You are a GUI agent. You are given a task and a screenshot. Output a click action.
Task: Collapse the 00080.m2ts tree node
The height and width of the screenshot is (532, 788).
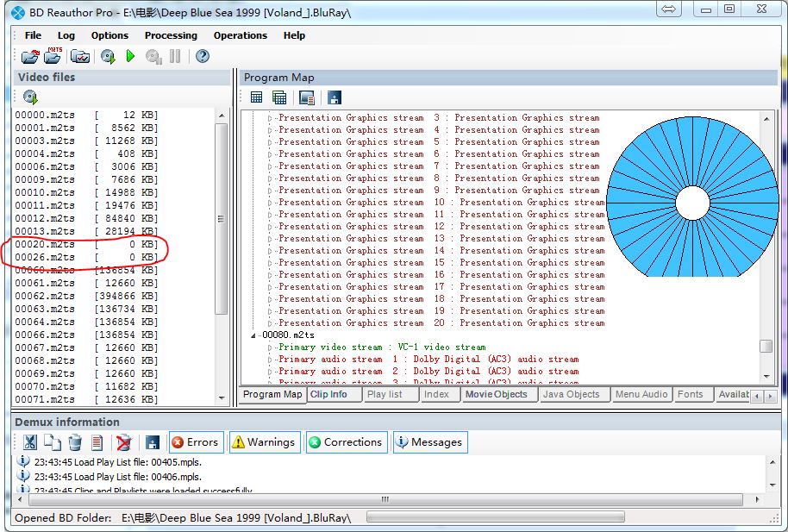point(253,335)
